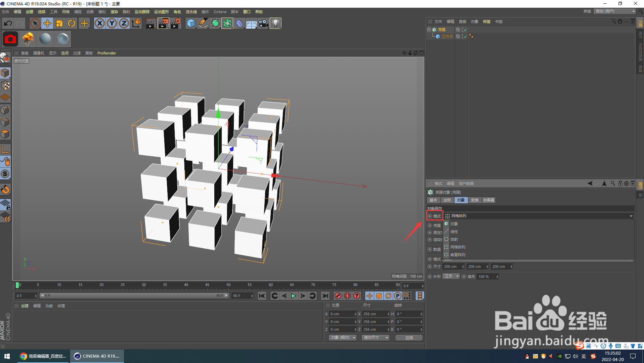Render to Picture Viewer icon
Image resolution: width=644 pixels, height=363 pixels.
click(163, 23)
